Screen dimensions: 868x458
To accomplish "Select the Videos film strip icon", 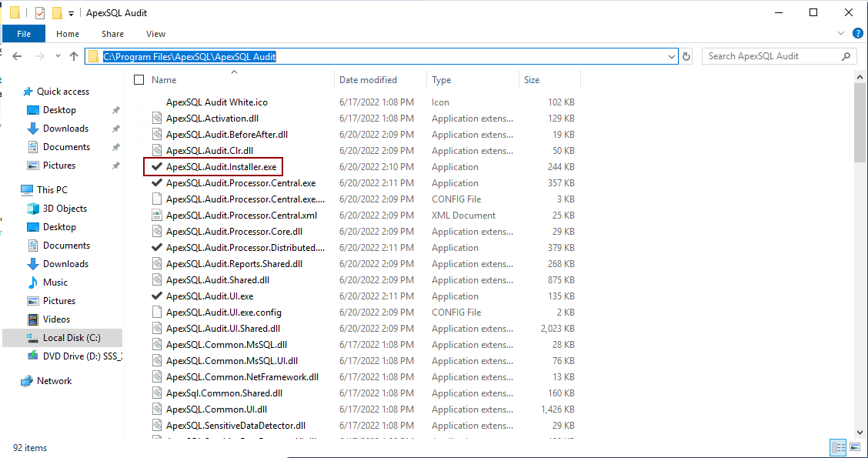I will click(x=33, y=319).
